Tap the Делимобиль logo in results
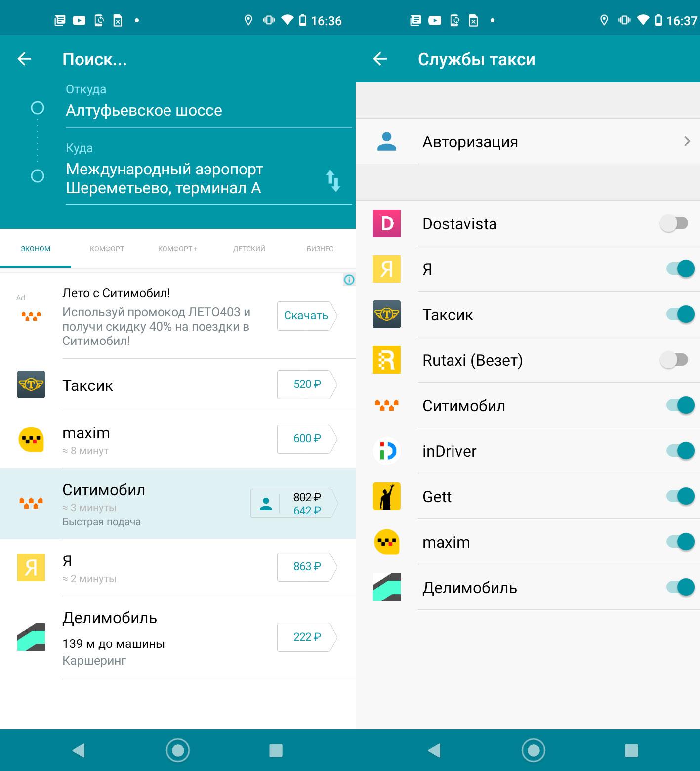The height and width of the screenshot is (771, 700). pos(31,637)
